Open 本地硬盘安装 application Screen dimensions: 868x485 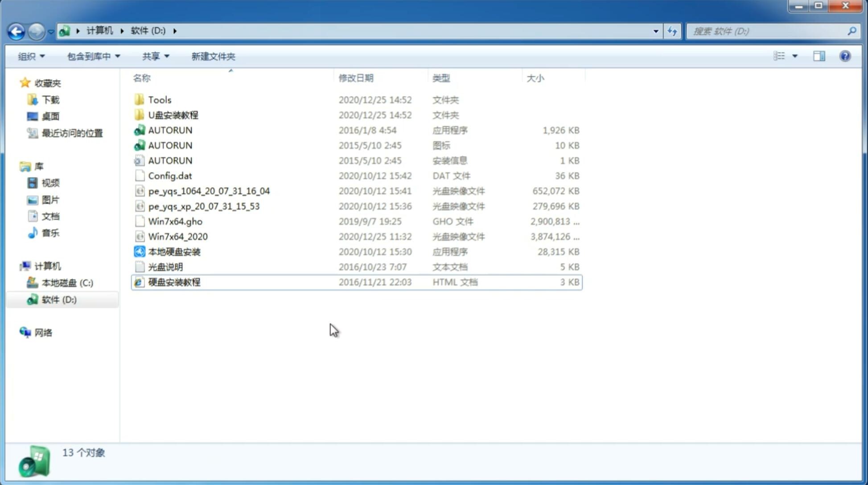[x=174, y=251]
